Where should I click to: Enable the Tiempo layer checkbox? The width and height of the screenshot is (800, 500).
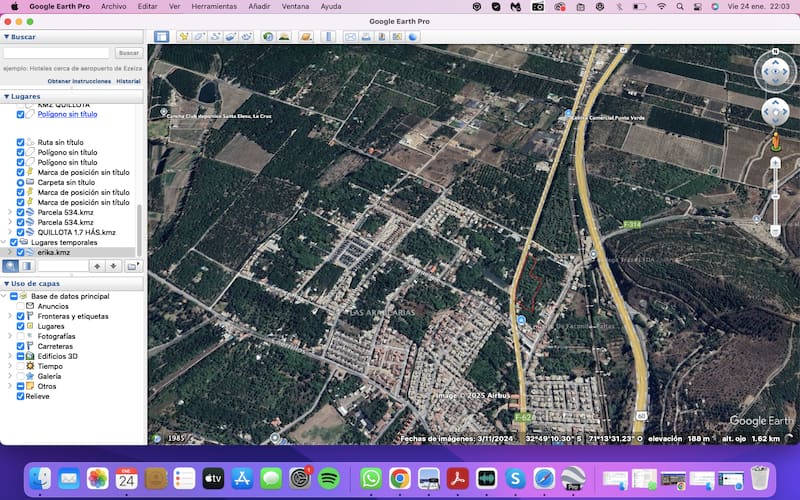pos(20,366)
